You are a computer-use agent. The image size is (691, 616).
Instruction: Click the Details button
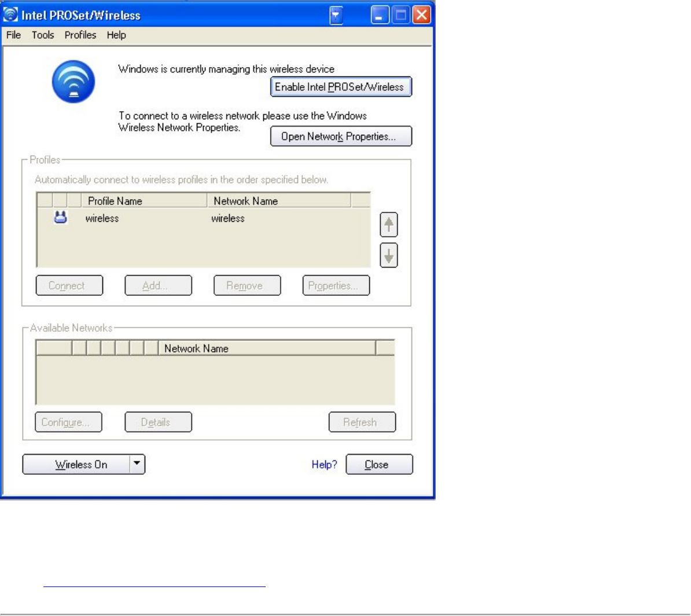pos(158,422)
